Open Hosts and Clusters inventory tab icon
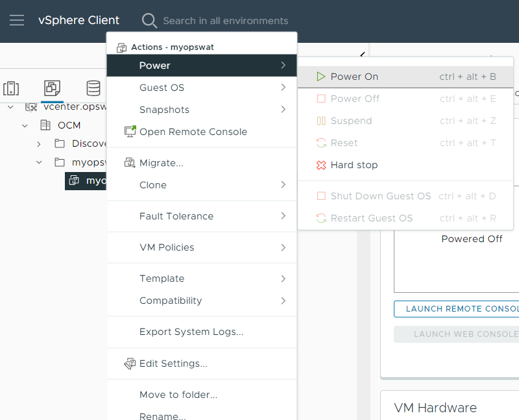The height and width of the screenshot is (420, 519). pos(11,88)
